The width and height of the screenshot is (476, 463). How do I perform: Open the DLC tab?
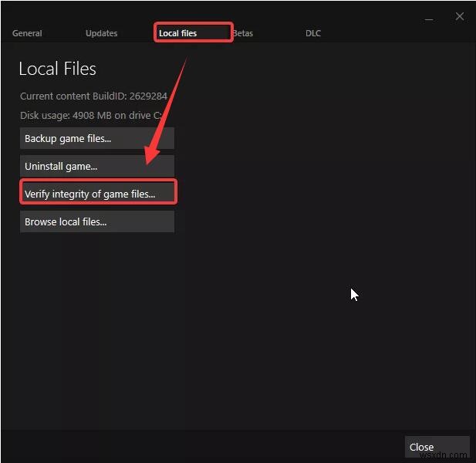[313, 33]
